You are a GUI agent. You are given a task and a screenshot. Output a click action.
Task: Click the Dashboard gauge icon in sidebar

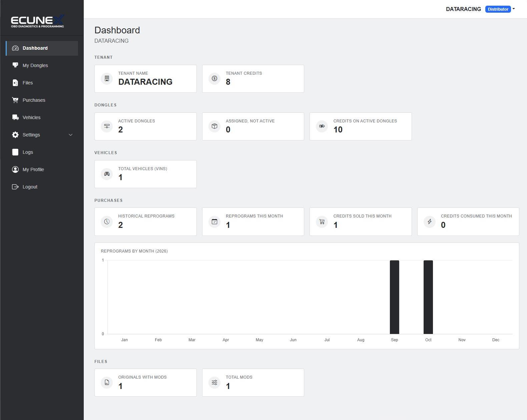(x=15, y=48)
